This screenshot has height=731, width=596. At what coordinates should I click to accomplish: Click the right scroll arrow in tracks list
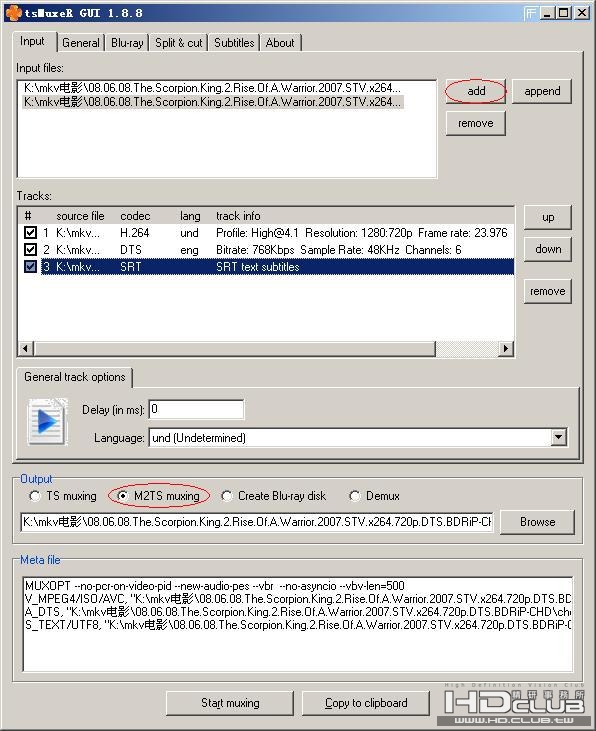click(506, 348)
